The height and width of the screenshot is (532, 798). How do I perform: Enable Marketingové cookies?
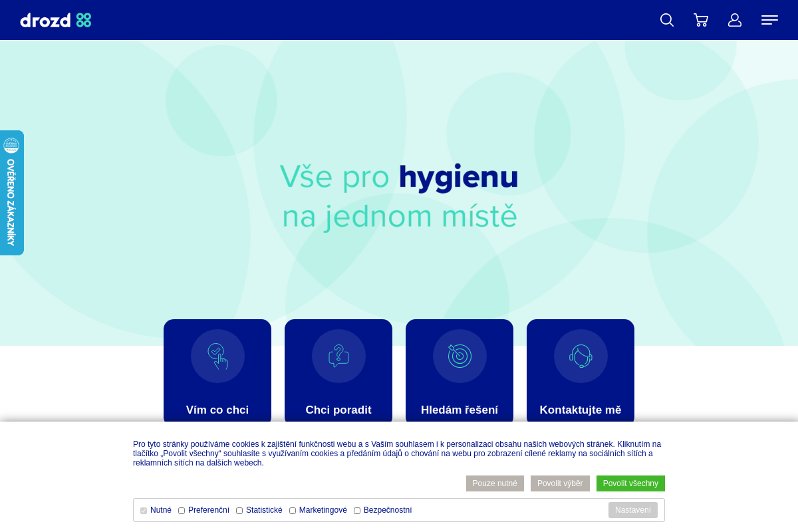292,510
